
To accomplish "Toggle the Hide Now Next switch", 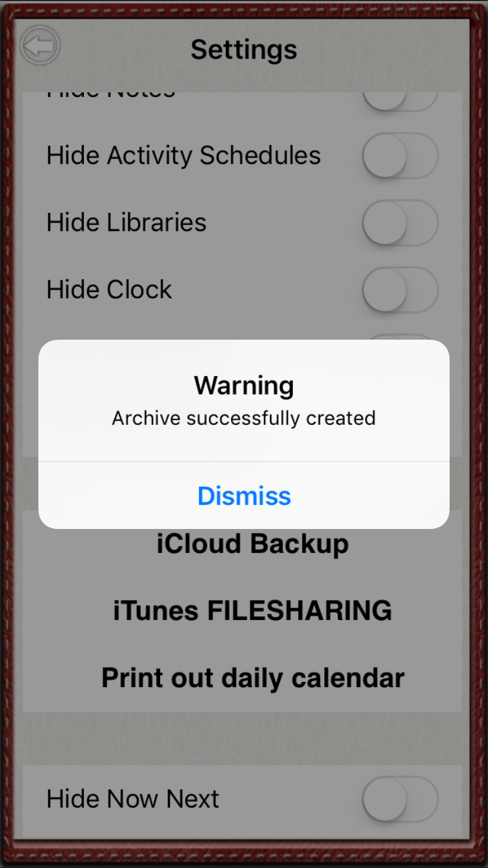I will pyautogui.click(x=400, y=799).
